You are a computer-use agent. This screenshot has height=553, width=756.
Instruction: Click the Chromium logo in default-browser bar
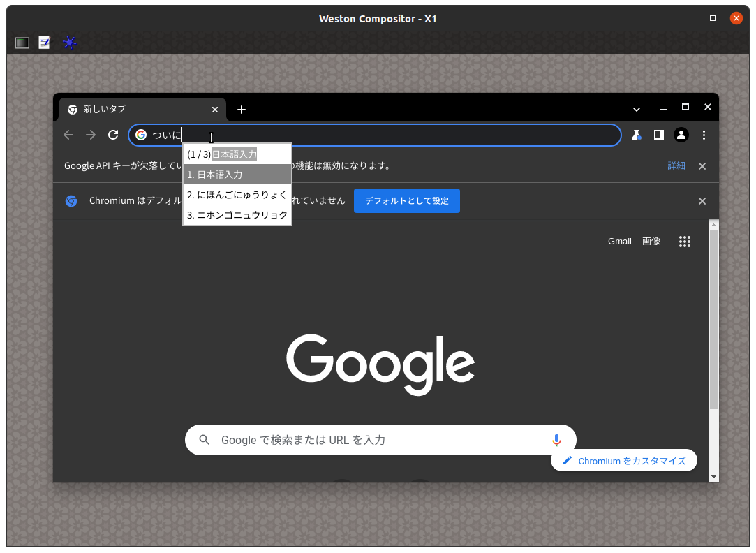pyautogui.click(x=71, y=201)
